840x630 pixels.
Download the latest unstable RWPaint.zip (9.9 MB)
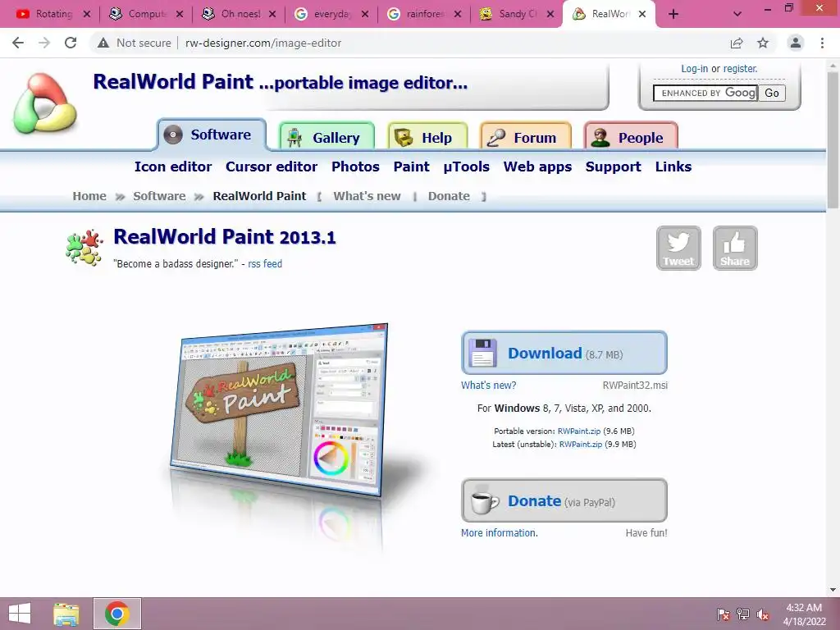(x=581, y=444)
